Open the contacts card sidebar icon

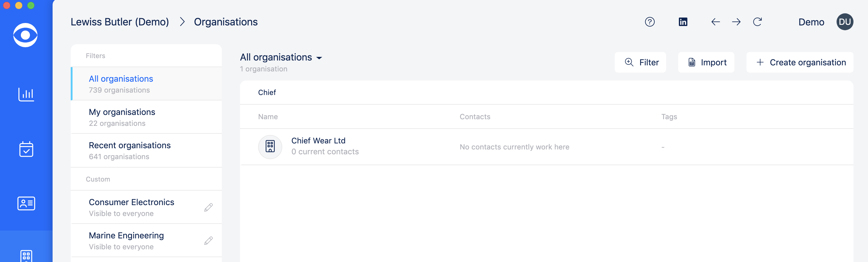tap(26, 204)
